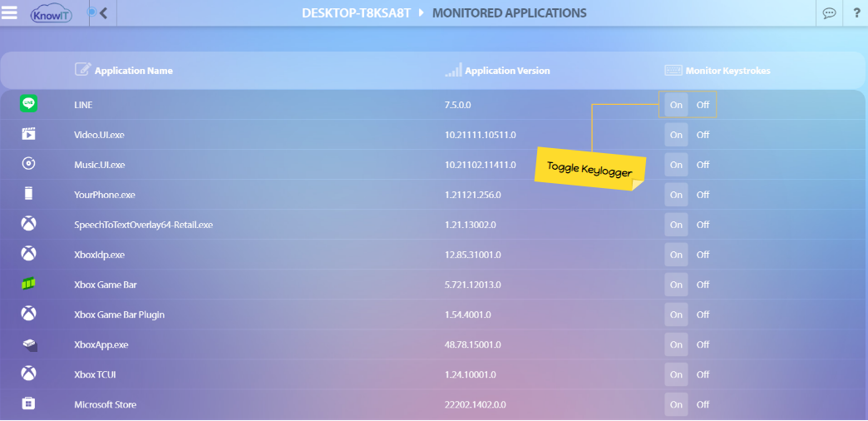Click the SpeechToTextOverlay64-Retail.exe Xbox icon
The height and width of the screenshot is (421, 868).
click(29, 224)
